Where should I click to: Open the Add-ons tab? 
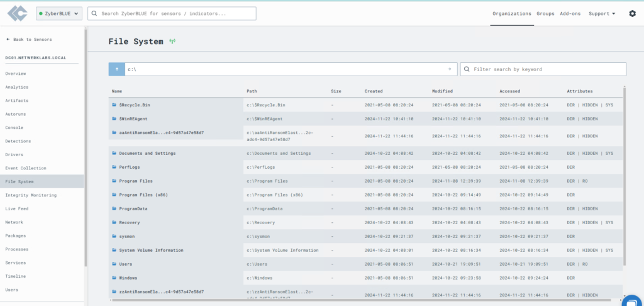coord(570,14)
